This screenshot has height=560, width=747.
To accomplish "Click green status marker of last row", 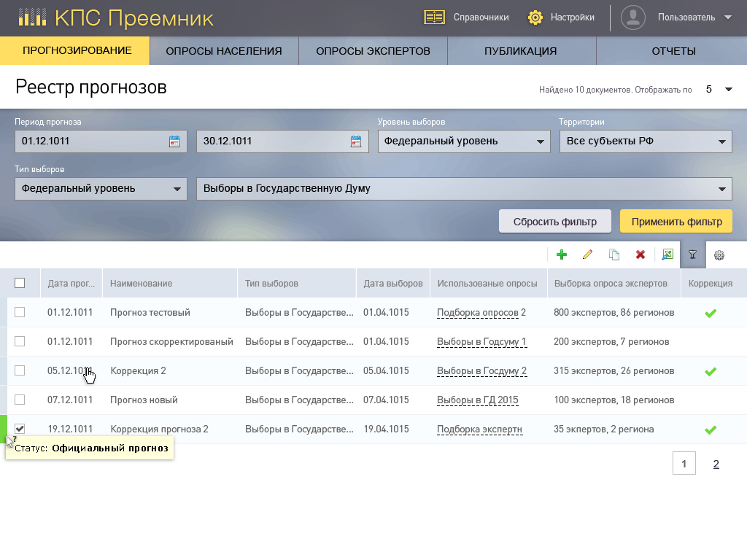I will 4,429.
